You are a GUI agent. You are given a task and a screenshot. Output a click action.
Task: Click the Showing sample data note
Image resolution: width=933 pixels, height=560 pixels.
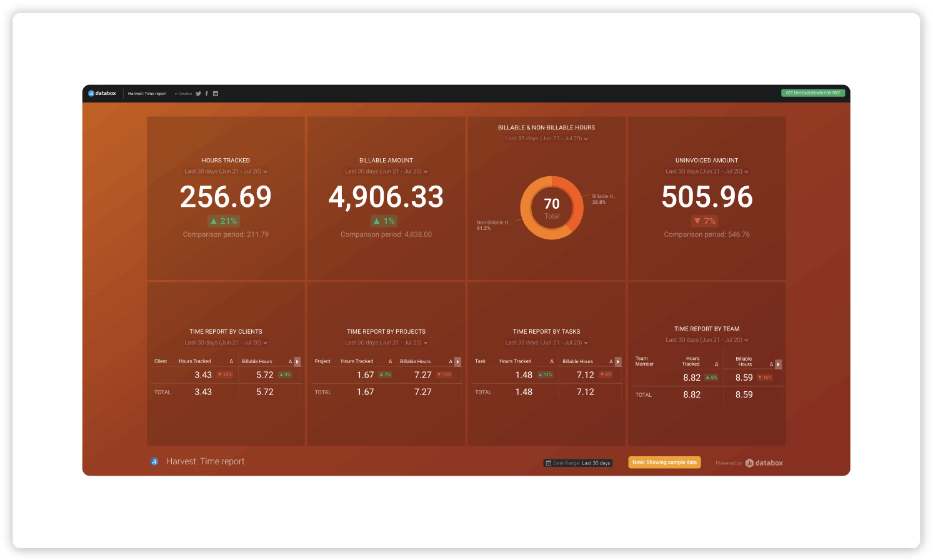pyautogui.click(x=664, y=462)
